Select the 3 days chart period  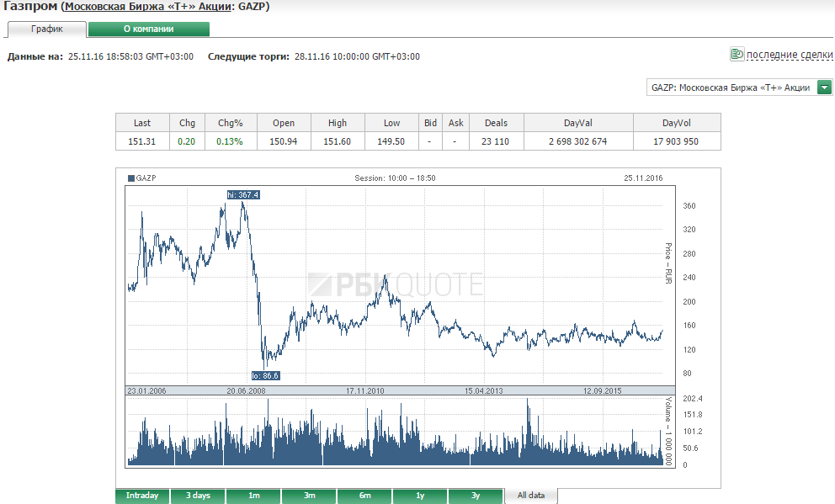pyautogui.click(x=198, y=496)
